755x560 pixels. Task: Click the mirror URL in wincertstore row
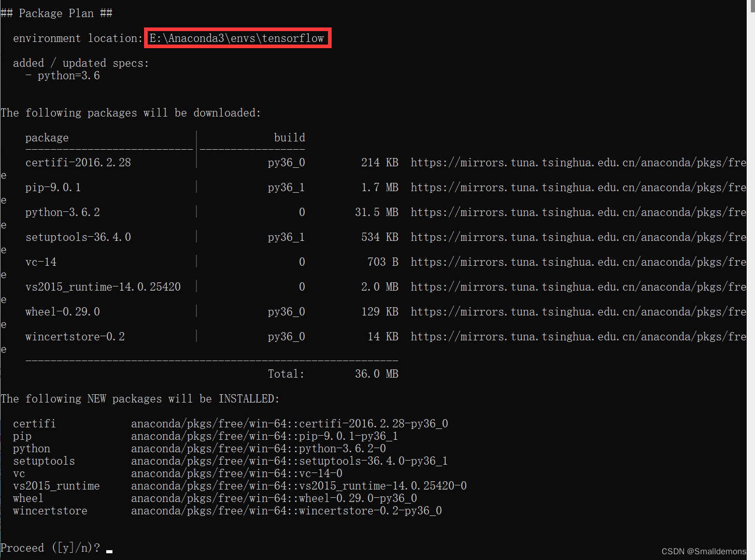coord(578,337)
